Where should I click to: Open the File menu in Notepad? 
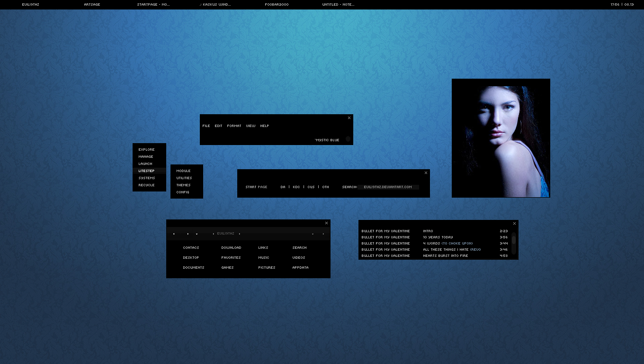point(206,126)
